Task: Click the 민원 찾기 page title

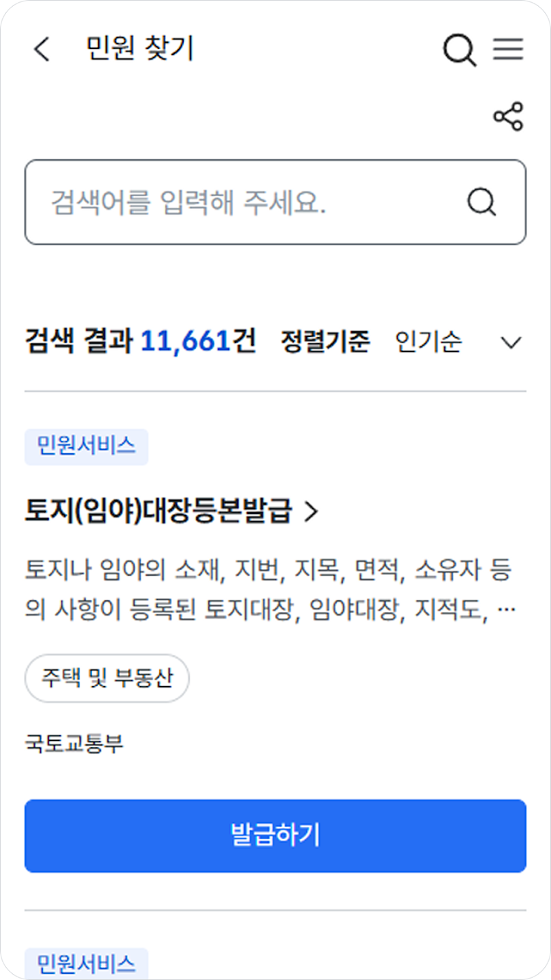Action: [140, 49]
